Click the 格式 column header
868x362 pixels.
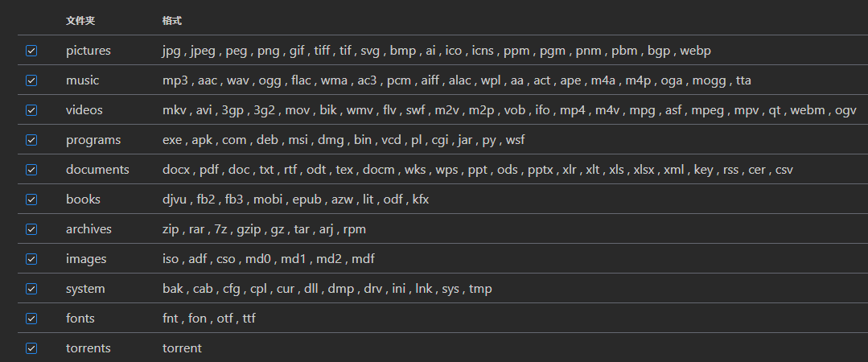172,21
